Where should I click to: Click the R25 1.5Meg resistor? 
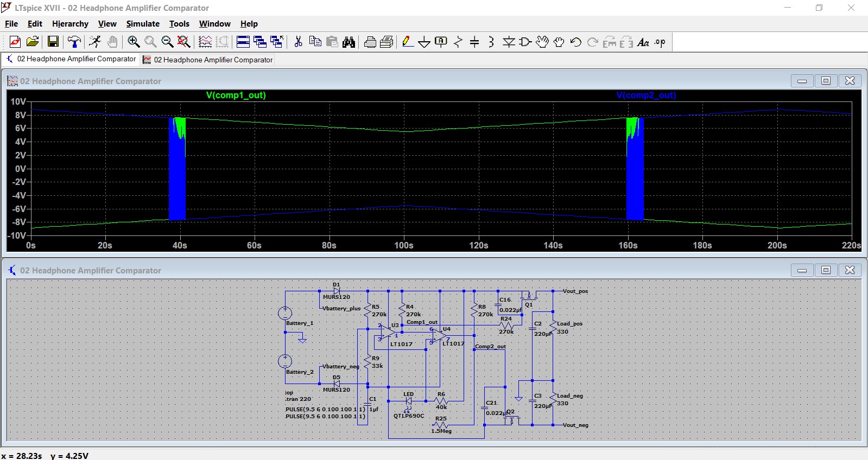click(441, 425)
